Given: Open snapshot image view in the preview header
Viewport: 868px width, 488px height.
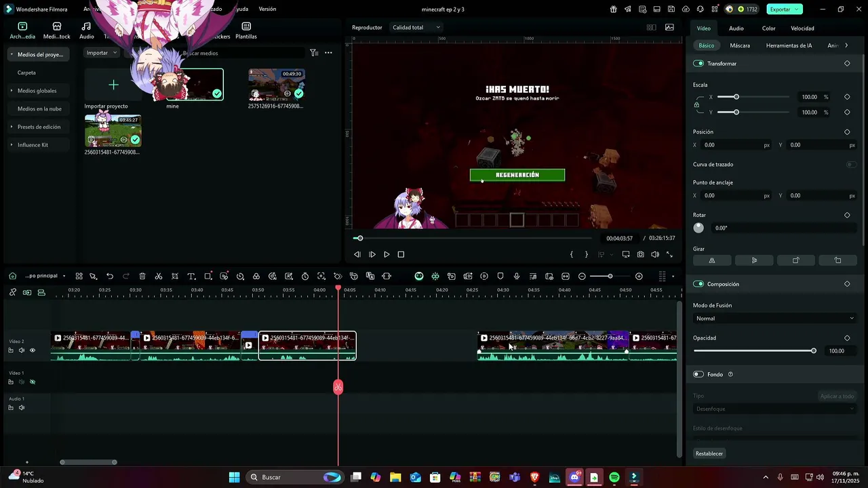Looking at the screenshot, I should (x=670, y=28).
